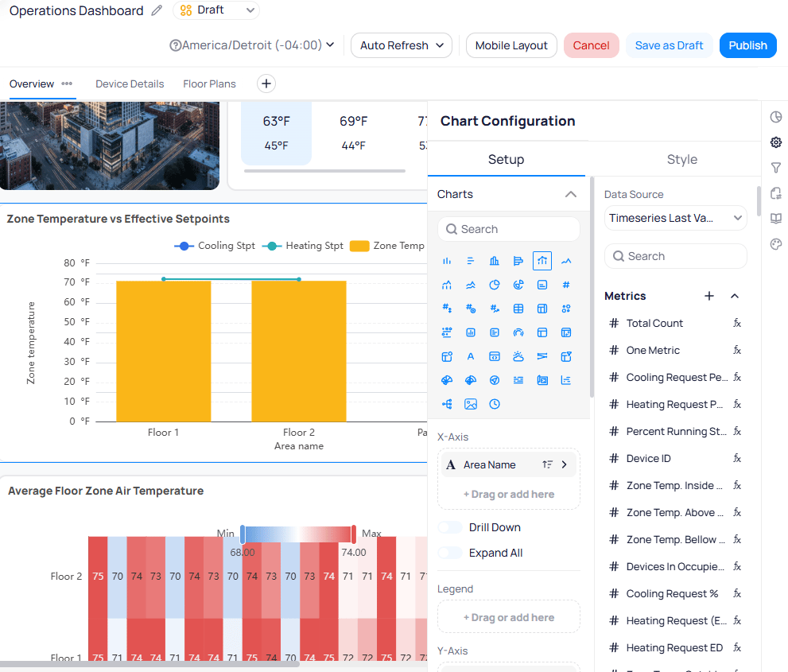The width and height of the screenshot is (788, 672).
Task: Select the vertical bar chart icon
Action: click(447, 261)
